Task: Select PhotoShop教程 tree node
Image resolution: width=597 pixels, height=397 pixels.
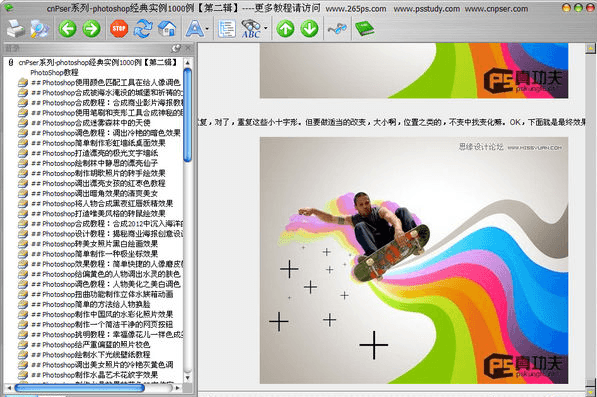Action: (54, 72)
